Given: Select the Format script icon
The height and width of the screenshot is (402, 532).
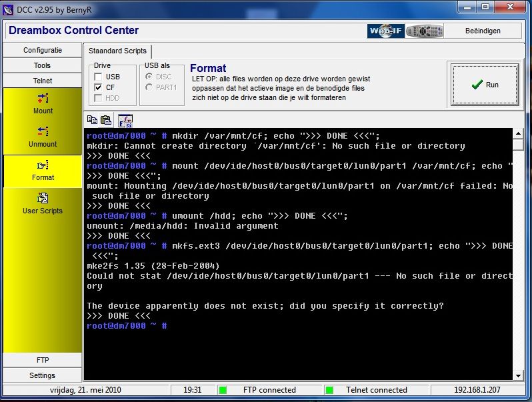Looking at the screenshot, I should 43,165.
